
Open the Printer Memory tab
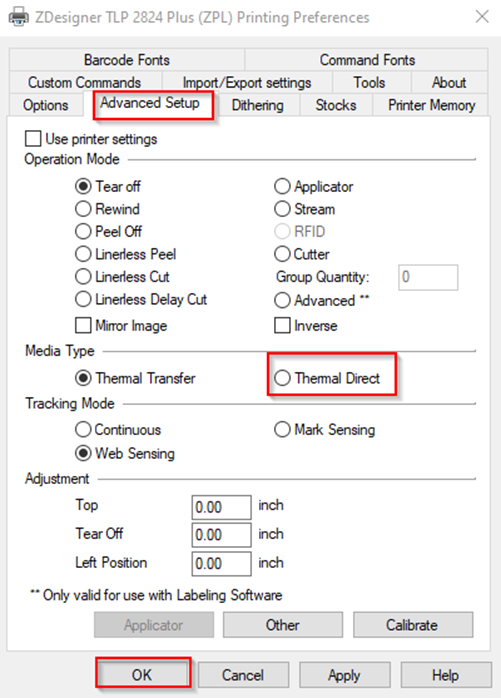coord(431,105)
